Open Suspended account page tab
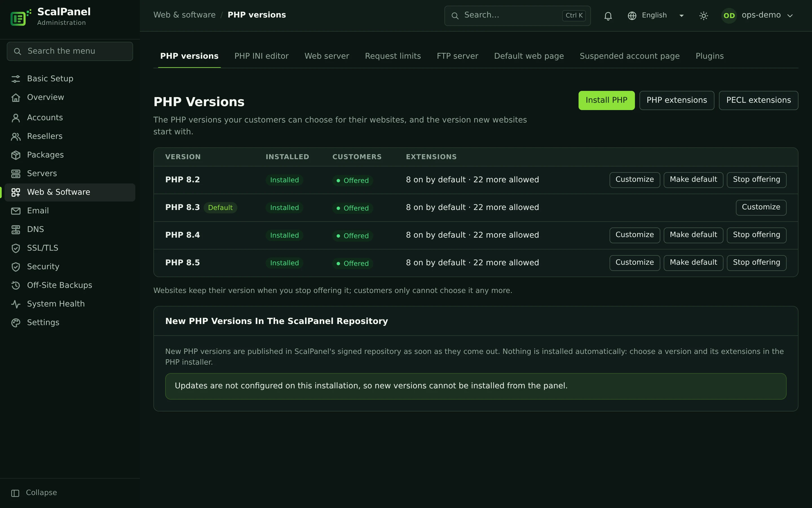Viewport: 812px width, 508px height. 630,56
